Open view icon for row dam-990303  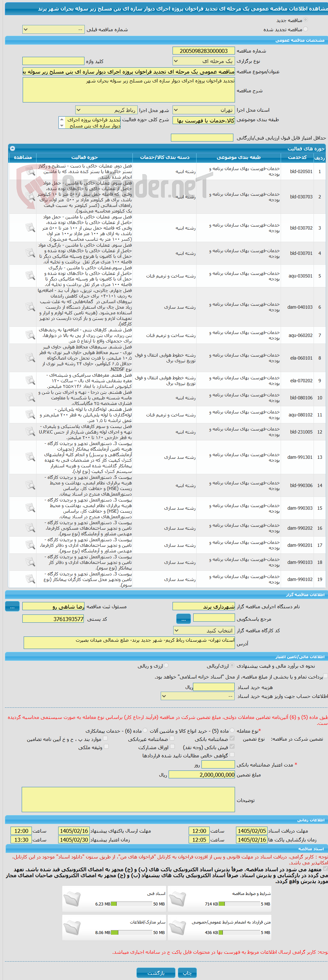point(30,508)
